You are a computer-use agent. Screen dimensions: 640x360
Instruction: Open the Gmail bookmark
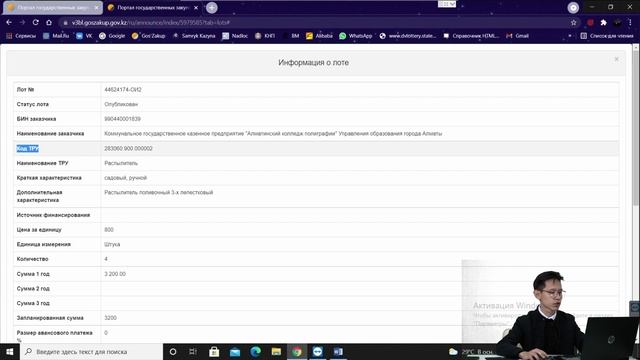pyautogui.click(x=518, y=36)
